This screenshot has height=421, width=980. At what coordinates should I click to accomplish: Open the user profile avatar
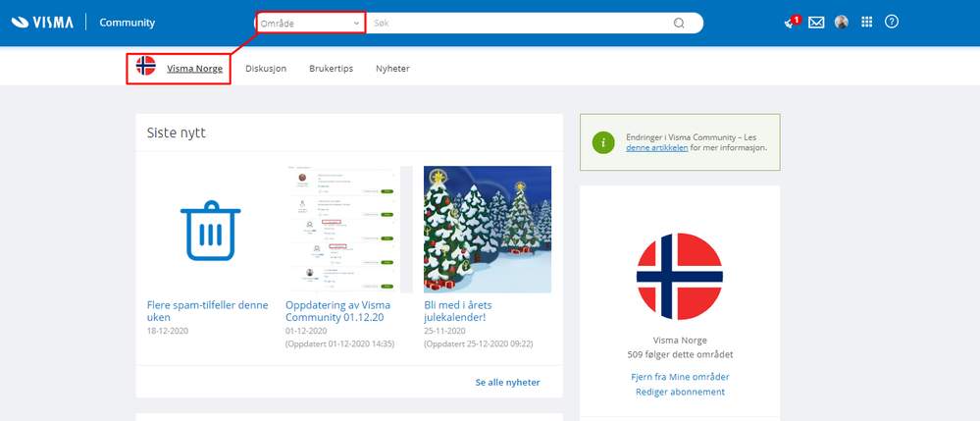click(x=842, y=23)
